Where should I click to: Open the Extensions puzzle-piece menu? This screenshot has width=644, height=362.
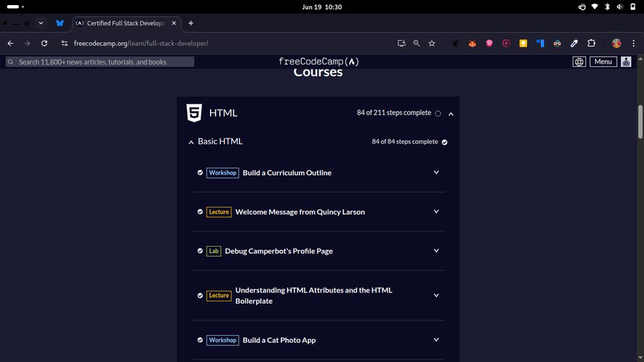pyautogui.click(x=591, y=43)
